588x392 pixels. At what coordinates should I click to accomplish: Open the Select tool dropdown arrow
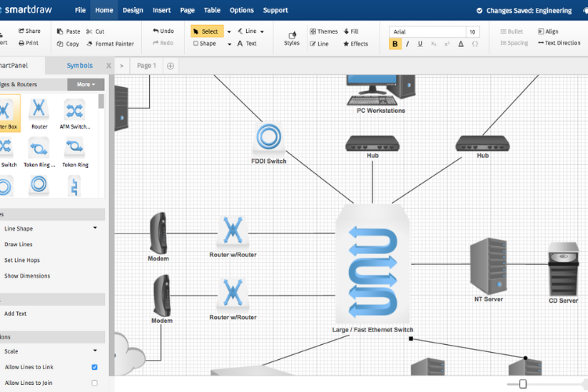[x=229, y=31]
